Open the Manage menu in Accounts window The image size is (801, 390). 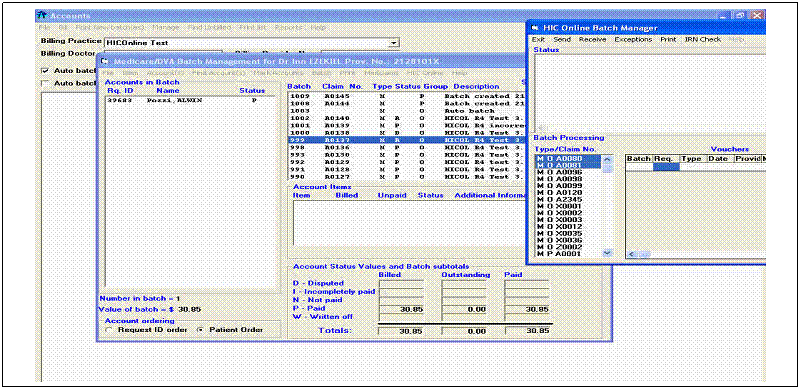166,28
